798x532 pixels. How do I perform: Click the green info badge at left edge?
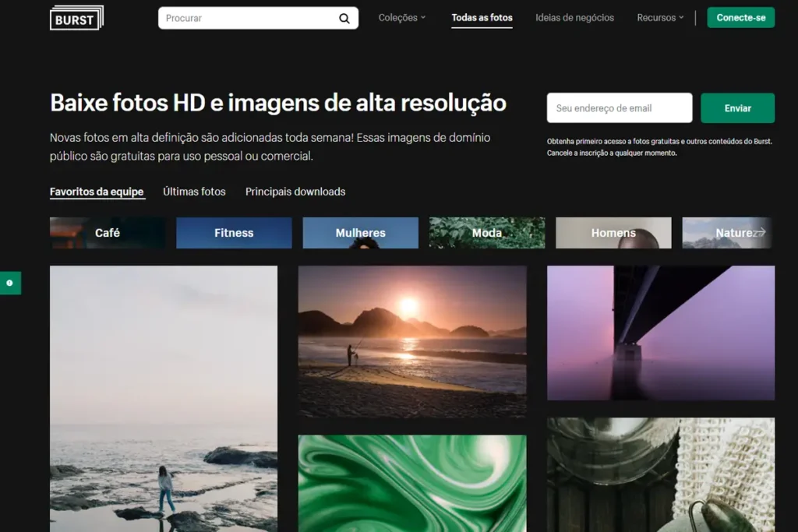tap(10, 283)
